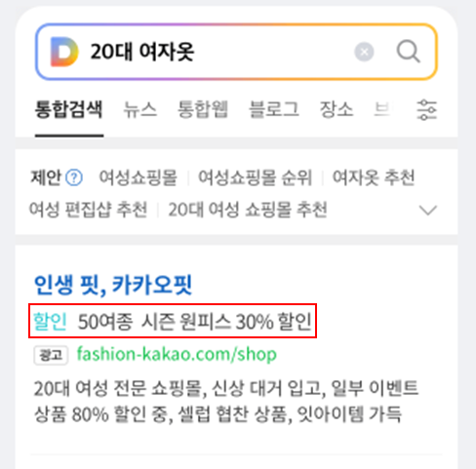Switch to the 뉴스 tab
This screenshot has height=469, width=476.
pos(140,109)
